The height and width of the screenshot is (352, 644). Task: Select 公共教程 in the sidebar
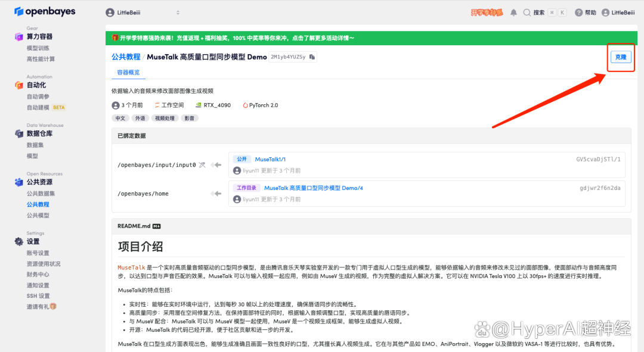coord(38,204)
